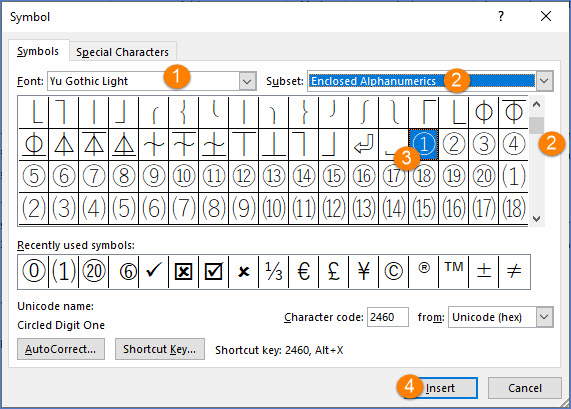Pick the bold x mark recent symbol
The width and height of the screenshot is (571, 409).
click(244, 272)
